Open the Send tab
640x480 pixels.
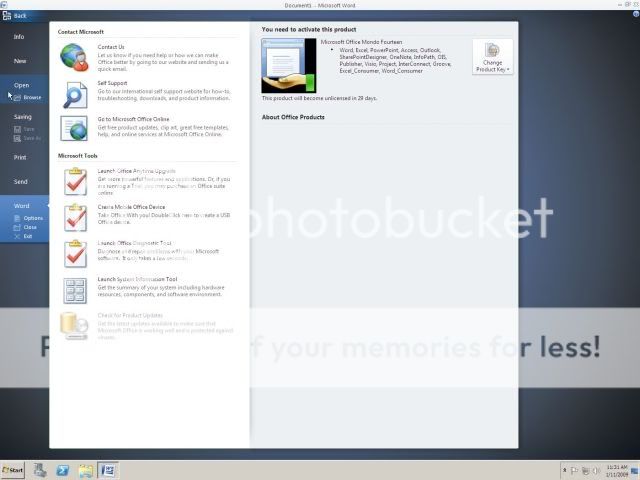pyautogui.click(x=20, y=182)
